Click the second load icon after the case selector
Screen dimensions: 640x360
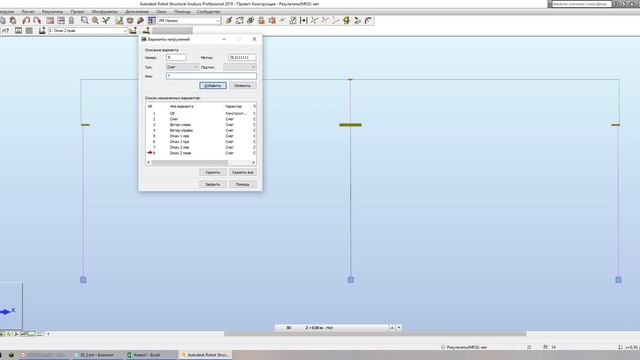[146, 31]
